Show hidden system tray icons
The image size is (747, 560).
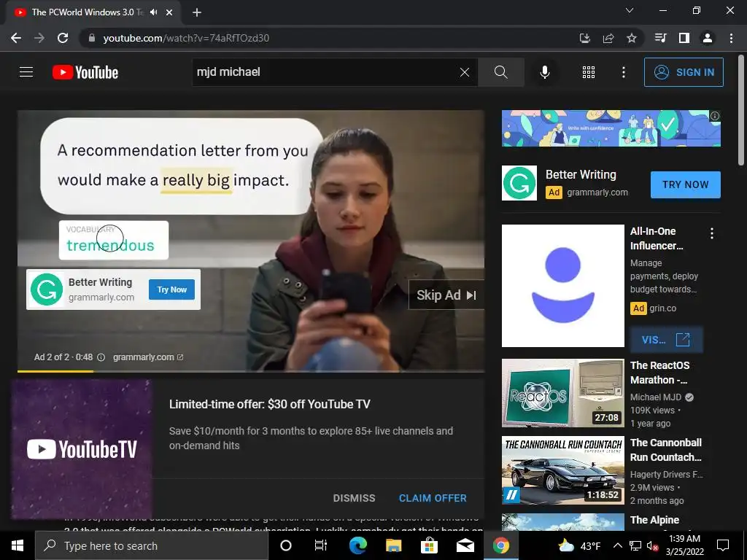coord(617,545)
